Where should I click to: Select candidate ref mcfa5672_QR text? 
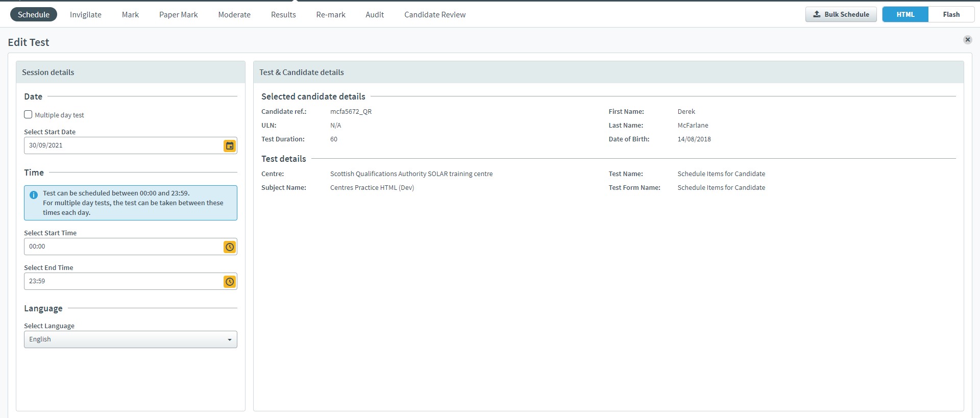click(351, 111)
